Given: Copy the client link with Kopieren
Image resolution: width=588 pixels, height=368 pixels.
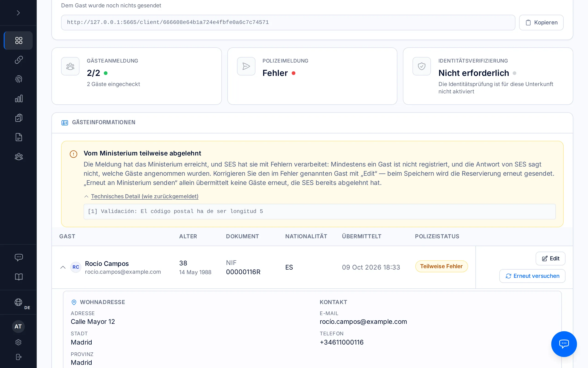Looking at the screenshot, I should [x=541, y=22].
